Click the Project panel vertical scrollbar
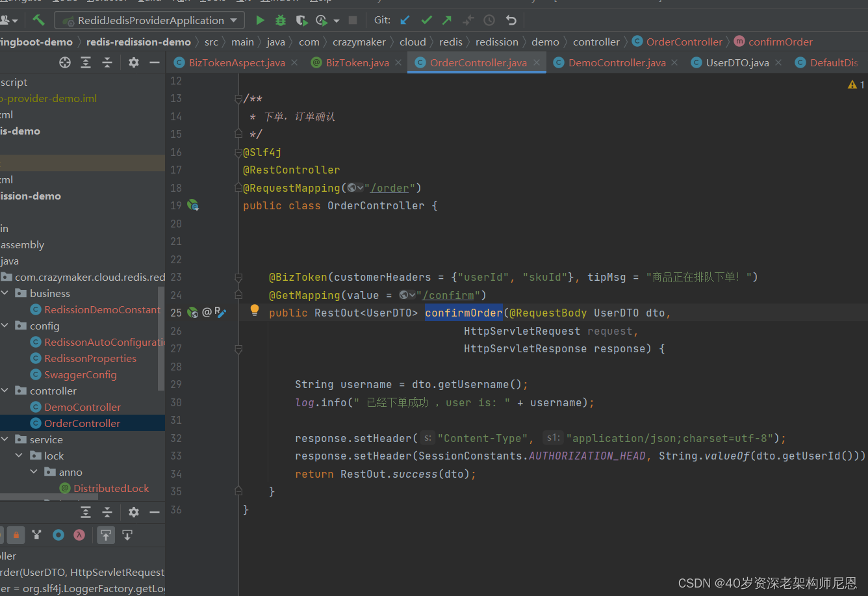This screenshot has height=596, width=868. (x=161, y=338)
